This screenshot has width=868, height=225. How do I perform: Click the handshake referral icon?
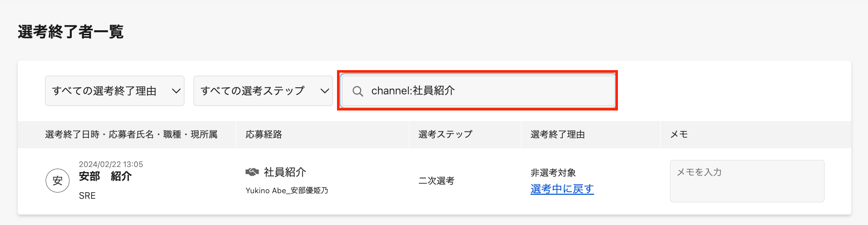tap(252, 172)
